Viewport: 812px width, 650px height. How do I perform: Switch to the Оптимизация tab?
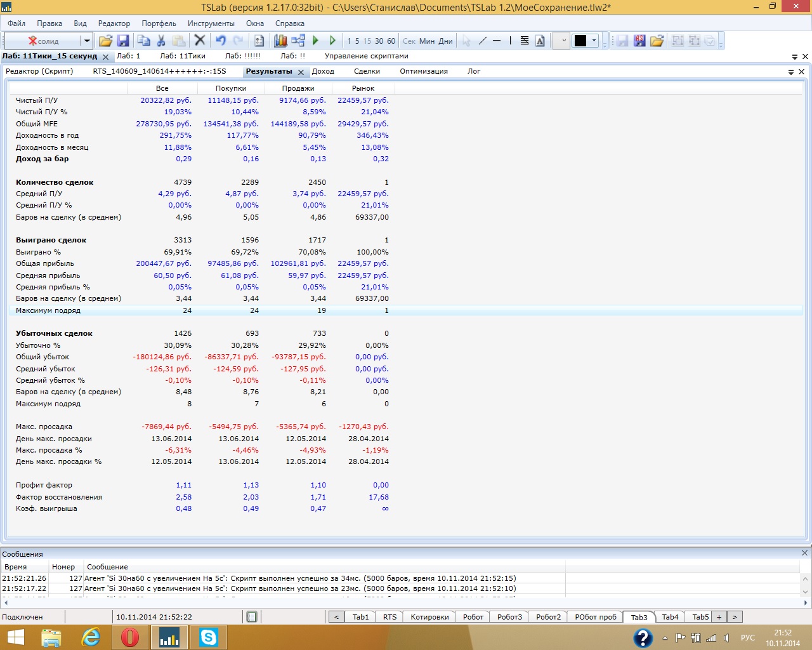tap(423, 71)
